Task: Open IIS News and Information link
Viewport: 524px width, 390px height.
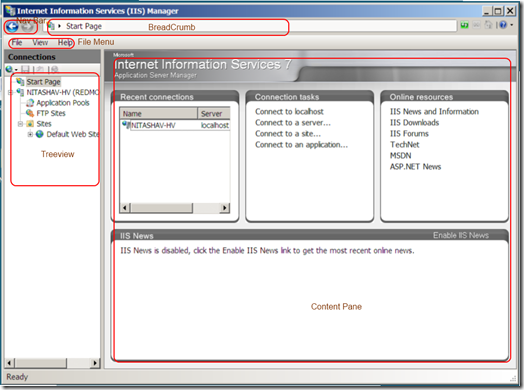Action: 434,111
